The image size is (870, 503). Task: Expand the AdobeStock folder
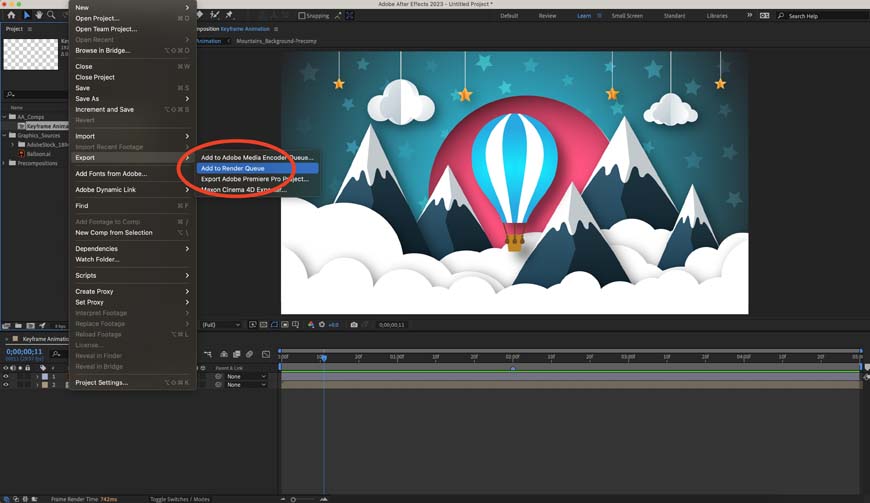(x=13, y=145)
